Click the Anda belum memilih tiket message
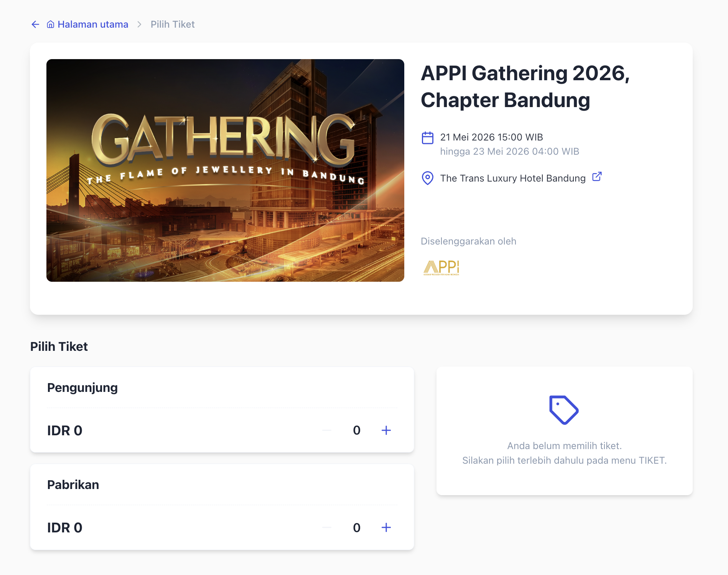This screenshot has height=575, width=728. tap(565, 446)
